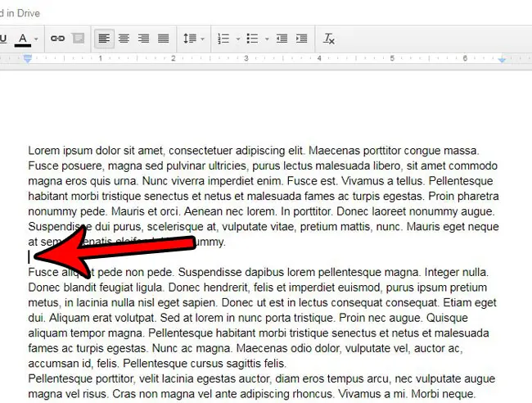Image resolution: width=532 pixels, height=403 pixels.
Task: Open the line spacing dropdown
Action: coord(193,38)
